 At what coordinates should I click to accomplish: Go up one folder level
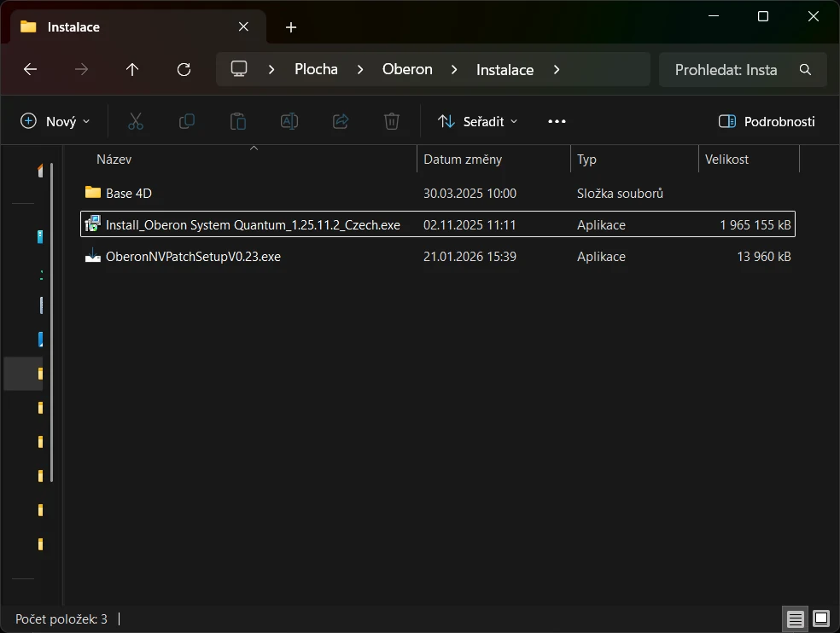132,69
